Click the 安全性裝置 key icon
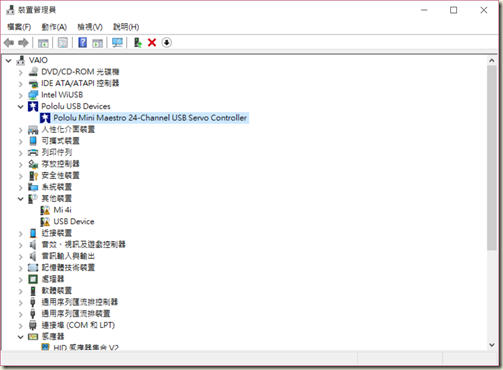 click(33, 176)
